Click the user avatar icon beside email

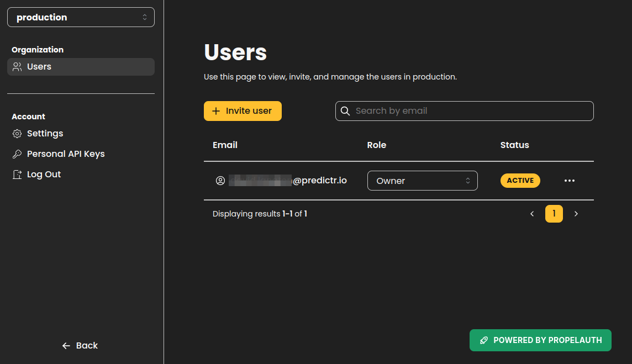220,181
